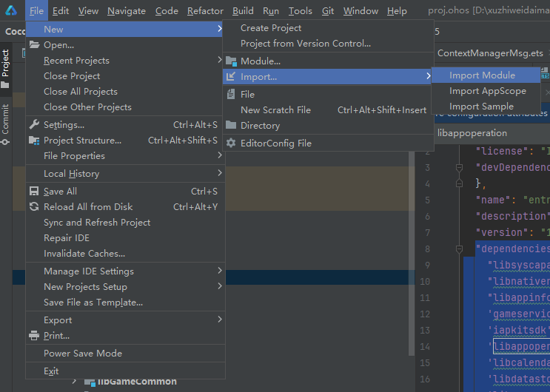
Task: Click the folder icon next to Open...
Action: click(x=34, y=45)
